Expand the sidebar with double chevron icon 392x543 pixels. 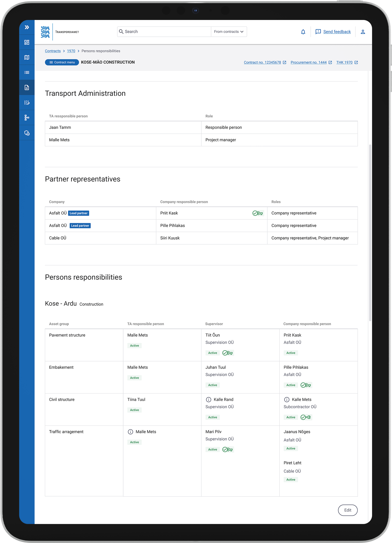click(27, 27)
